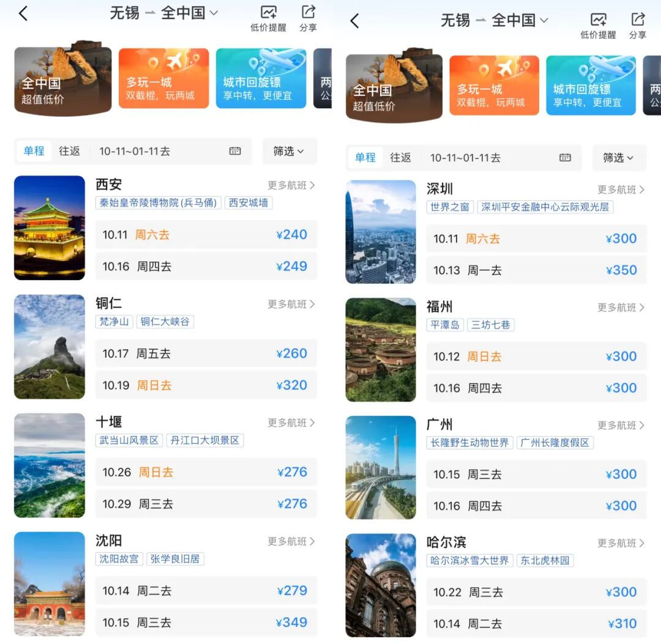Tap the calendar icon above the 深圳 listing
661x644 pixels.
click(565, 158)
